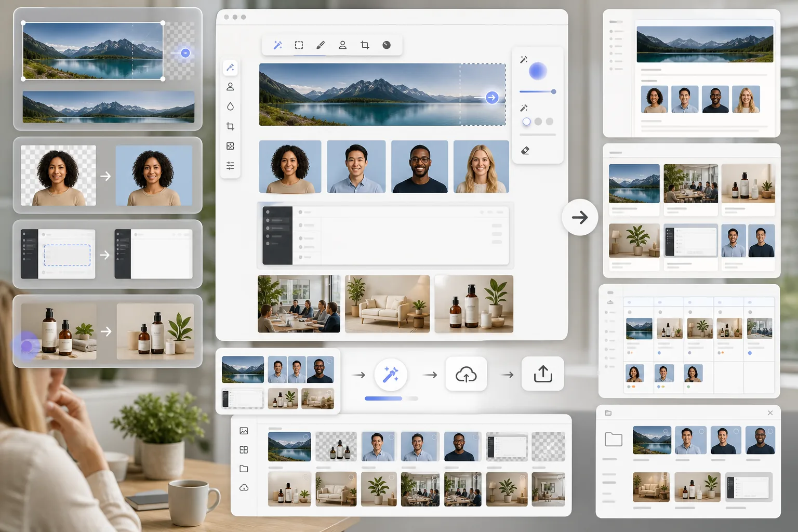Open the app screenshot thumbnail in file browser window

pyautogui.click(x=749, y=487)
